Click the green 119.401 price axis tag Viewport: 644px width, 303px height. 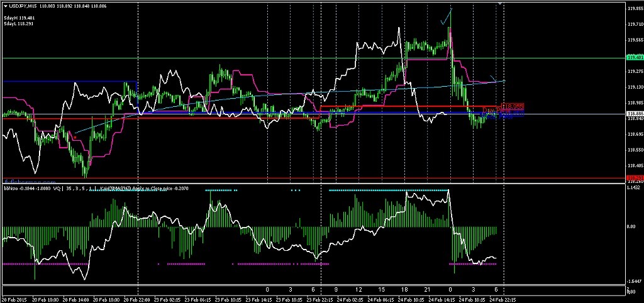(x=634, y=58)
